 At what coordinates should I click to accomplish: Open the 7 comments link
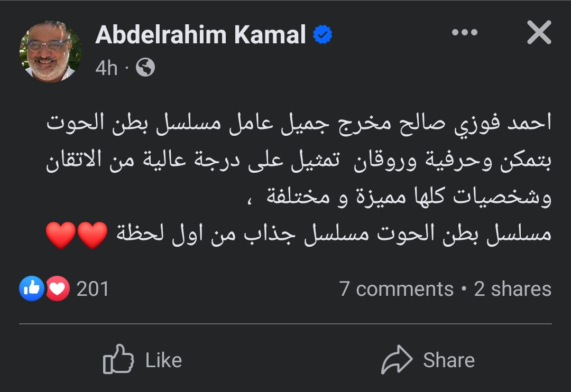396,289
